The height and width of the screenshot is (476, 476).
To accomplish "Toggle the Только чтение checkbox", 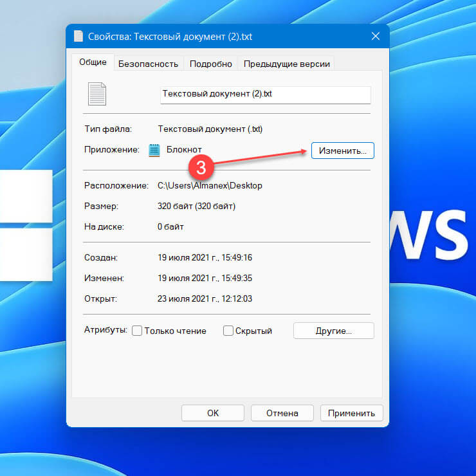I will coord(137,331).
